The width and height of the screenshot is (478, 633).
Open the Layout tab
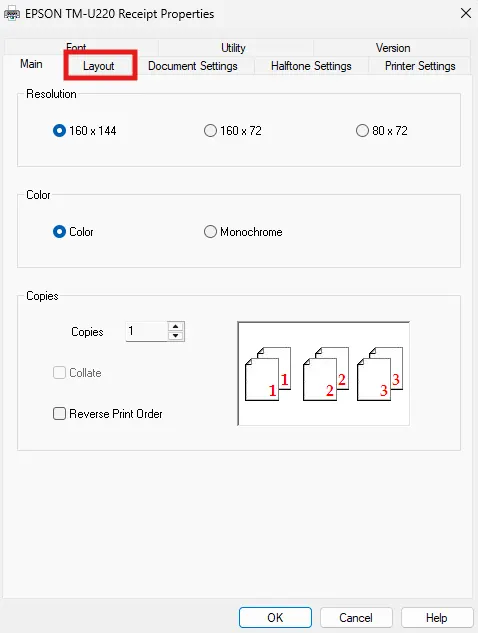(x=99, y=66)
